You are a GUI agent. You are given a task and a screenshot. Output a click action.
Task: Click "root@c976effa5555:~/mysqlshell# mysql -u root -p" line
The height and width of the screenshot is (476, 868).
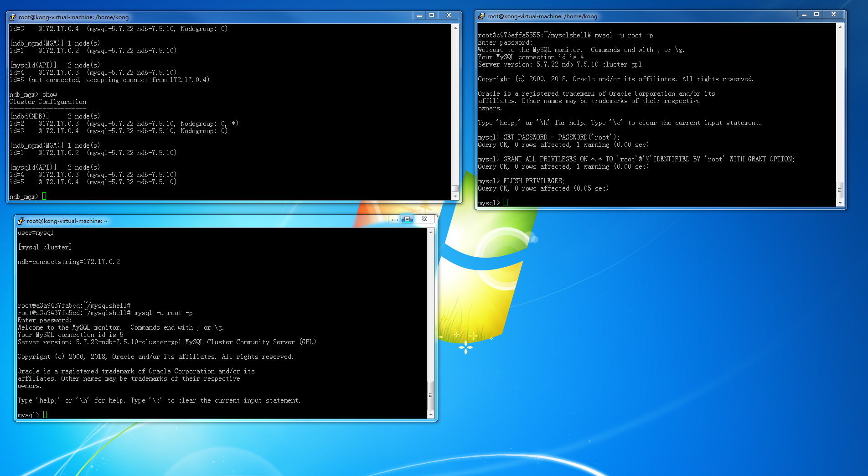point(565,35)
